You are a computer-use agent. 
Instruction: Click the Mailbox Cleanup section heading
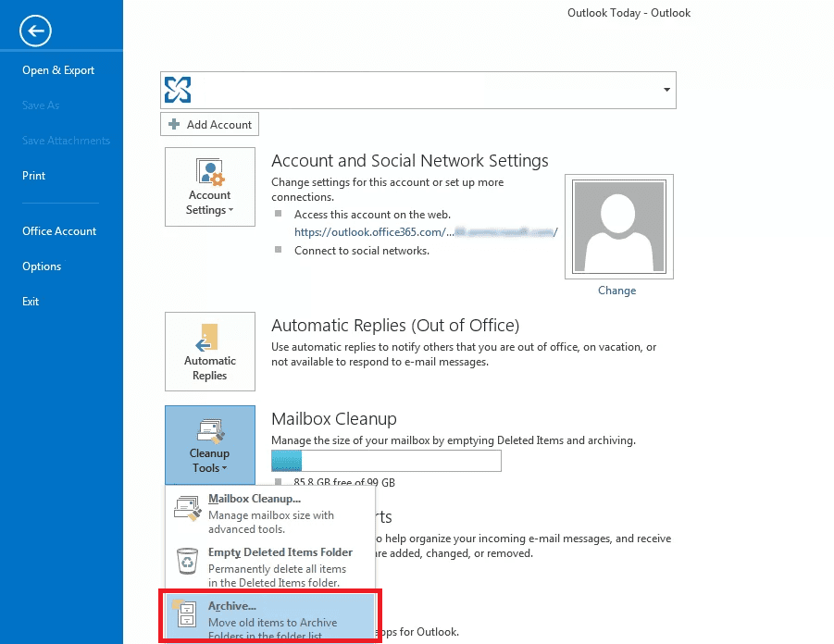pyautogui.click(x=334, y=419)
